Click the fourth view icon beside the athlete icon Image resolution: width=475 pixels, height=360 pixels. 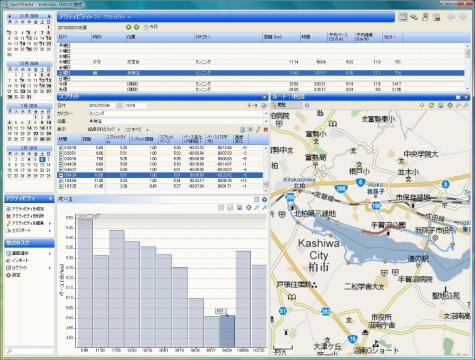(436, 17)
